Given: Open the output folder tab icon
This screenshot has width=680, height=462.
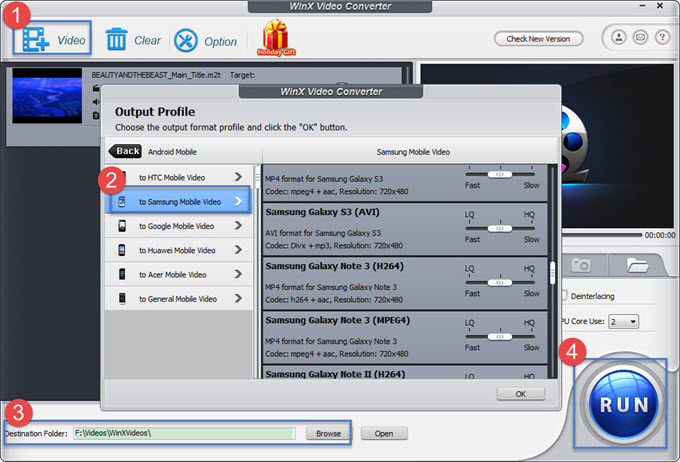Looking at the screenshot, I should (x=637, y=265).
